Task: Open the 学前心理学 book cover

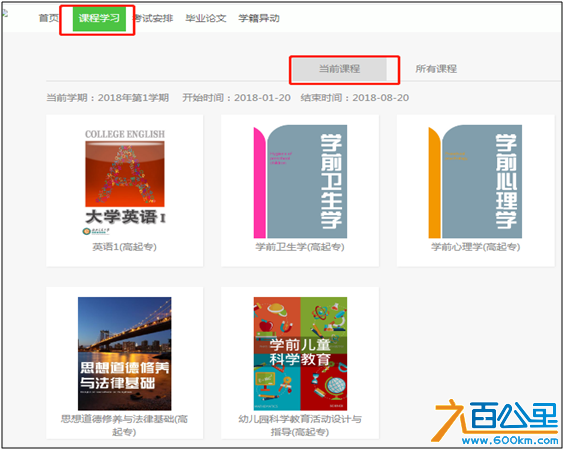Action: tap(475, 182)
